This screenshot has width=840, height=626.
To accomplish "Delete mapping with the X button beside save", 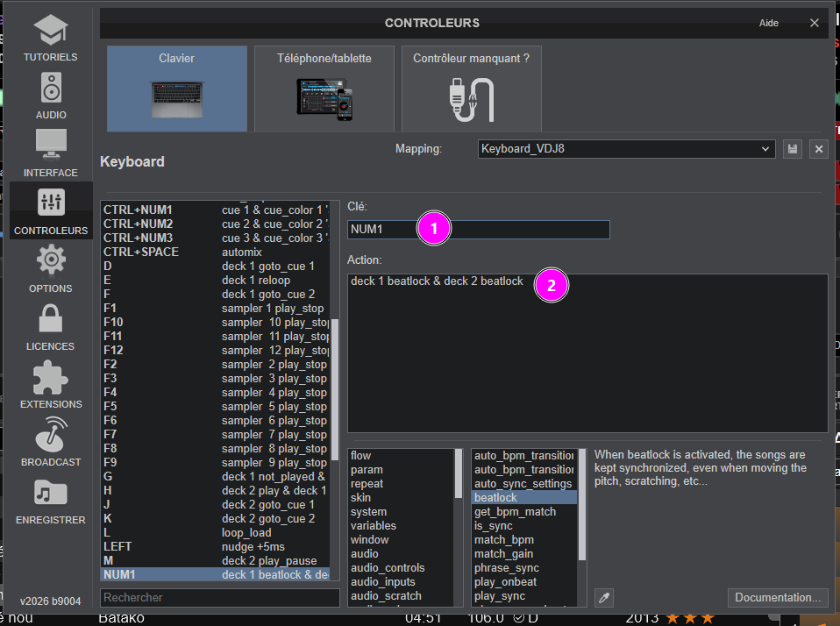I will pos(819,149).
